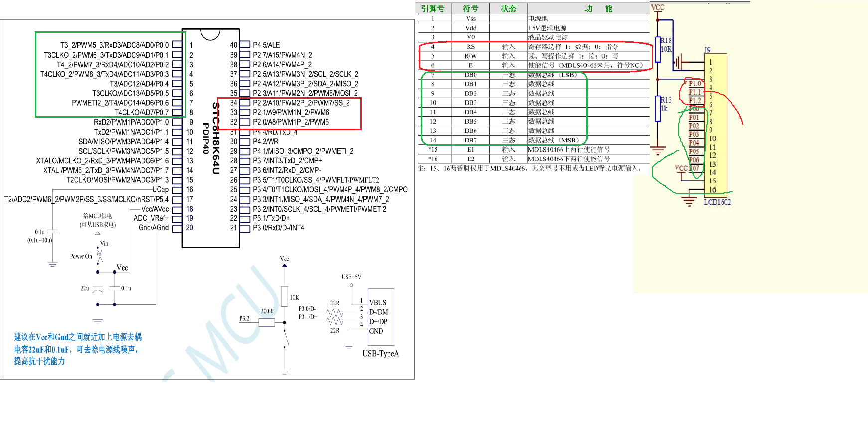868x428 pixels.
Task: Select 'VBUS' in the USB connector
Action: click(x=378, y=302)
